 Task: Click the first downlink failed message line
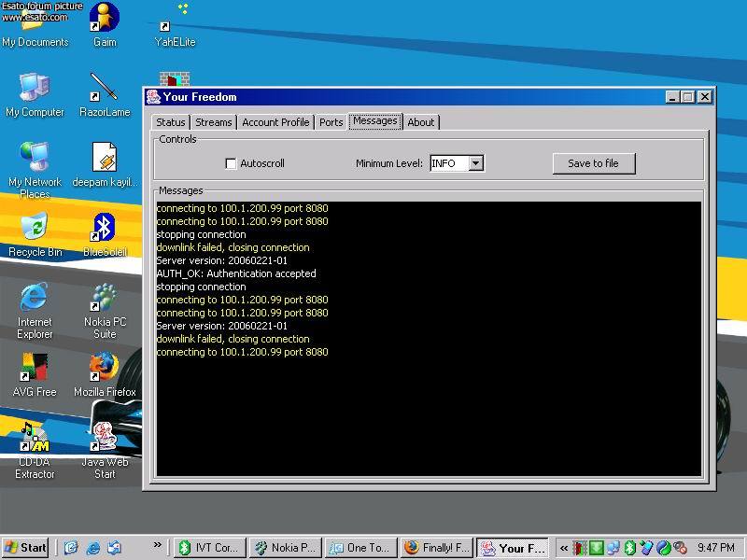[x=233, y=247]
